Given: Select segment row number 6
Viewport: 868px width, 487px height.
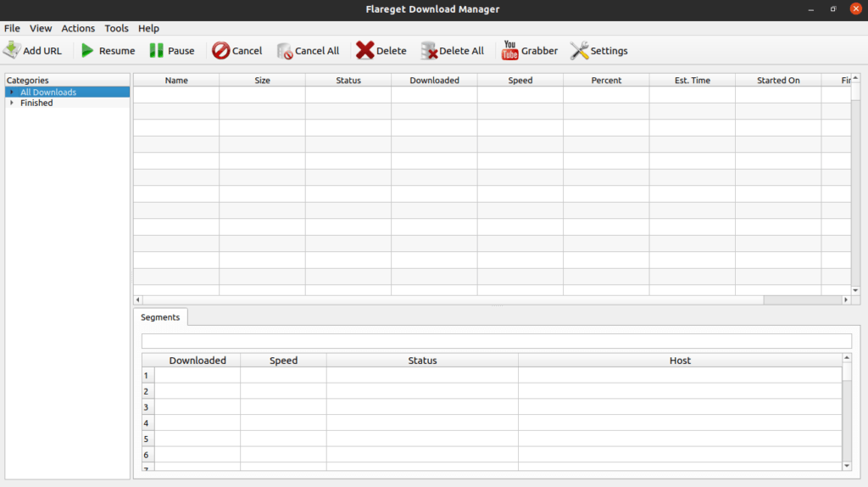Looking at the screenshot, I should coord(147,455).
